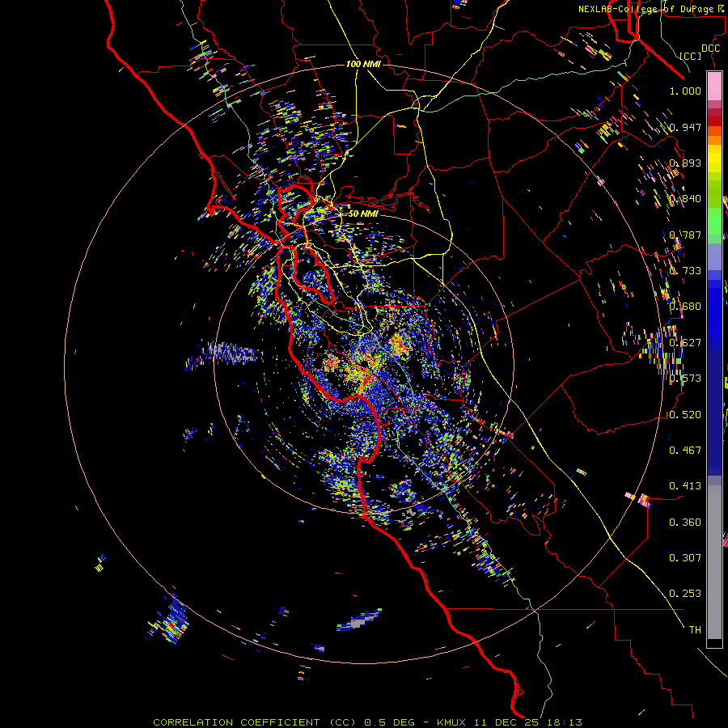This screenshot has height=728, width=728.
Task: Click the KMUX station identifier in caption
Action: coord(451,722)
